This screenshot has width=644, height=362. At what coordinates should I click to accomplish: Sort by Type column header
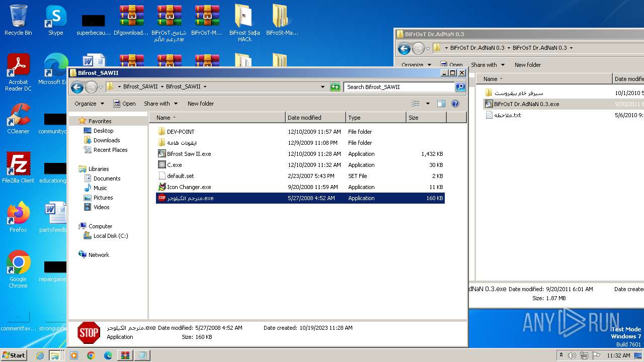pos(376,118)
